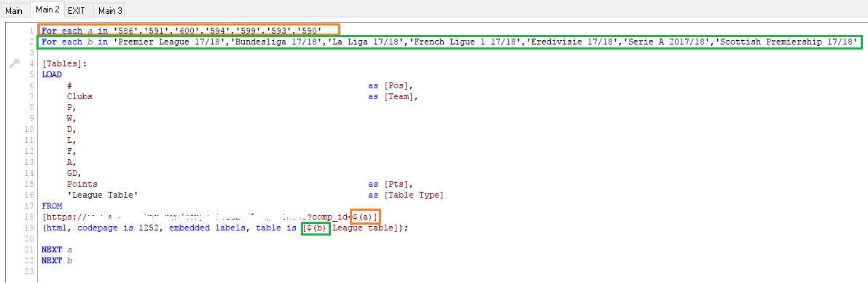
Task: Click line number 1 in gutter
Action: 33,31
